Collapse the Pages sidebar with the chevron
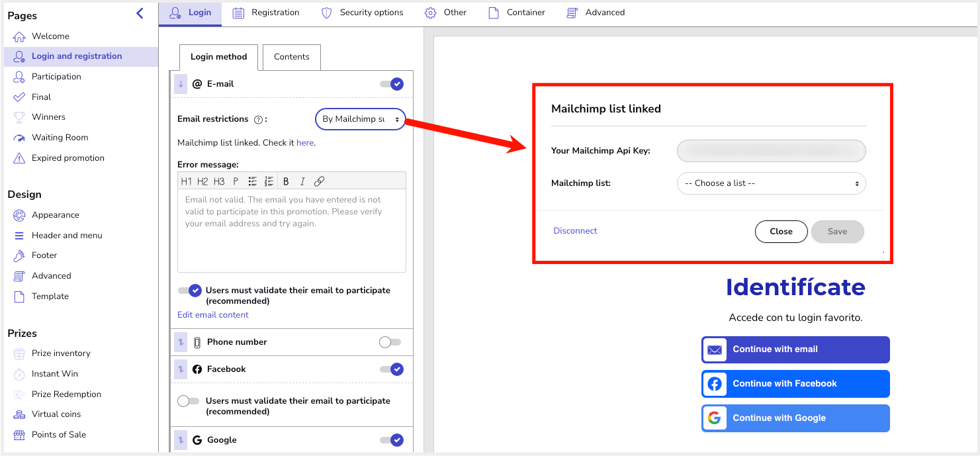980x456 pixels. [140, 13]
